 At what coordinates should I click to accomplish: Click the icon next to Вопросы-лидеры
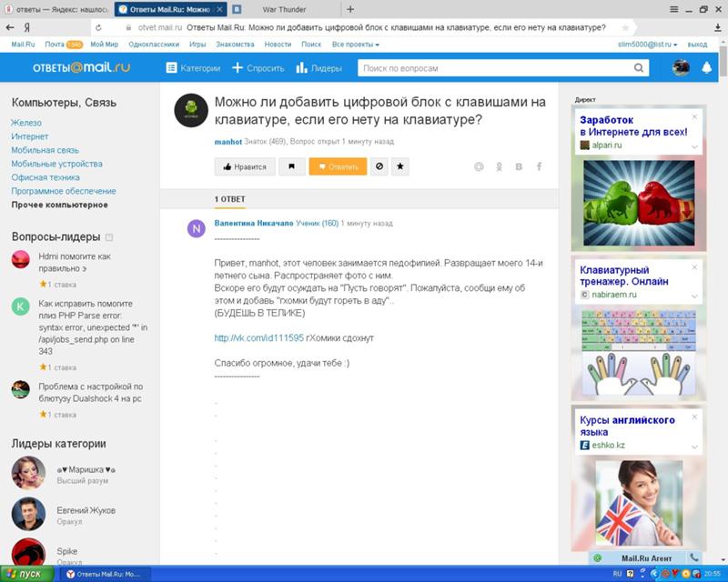[109, 237]
